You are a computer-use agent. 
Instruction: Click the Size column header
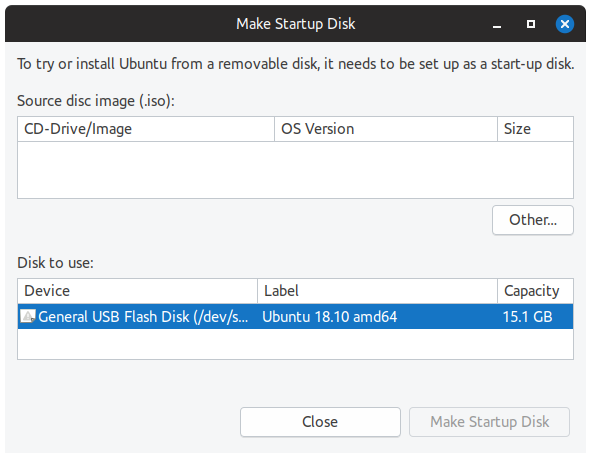(535, 129)
